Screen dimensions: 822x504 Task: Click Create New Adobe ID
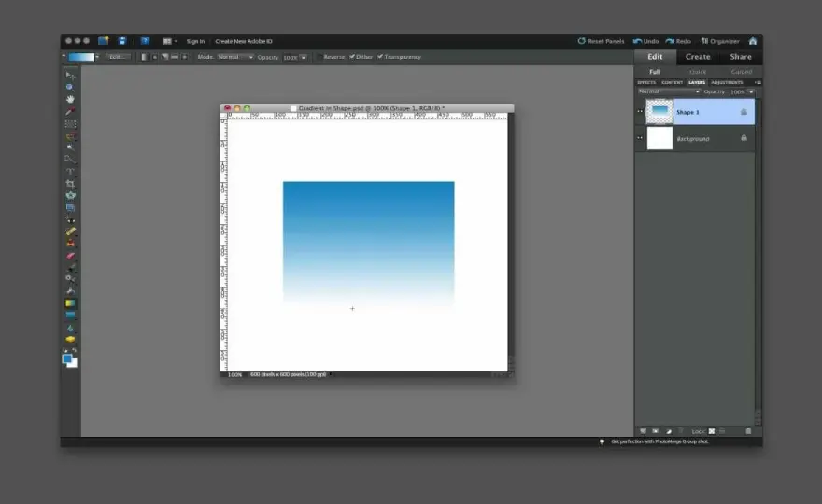click(x=244, y=41)
